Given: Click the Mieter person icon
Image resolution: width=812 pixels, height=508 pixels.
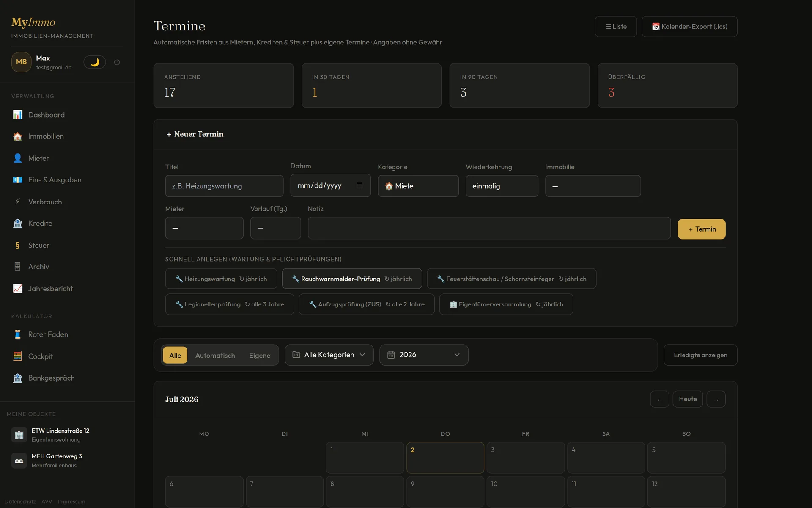Looking at the screenshot, I should coord(17,158).
